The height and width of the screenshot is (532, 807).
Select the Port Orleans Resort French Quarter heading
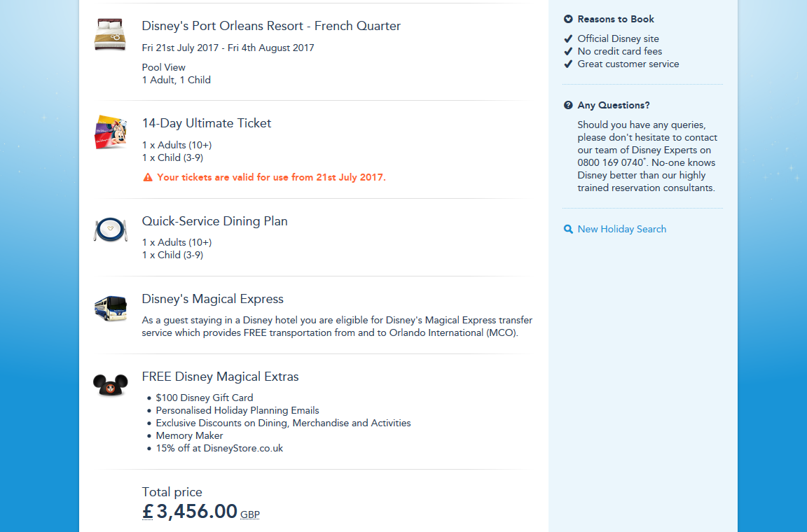(271, 26)
